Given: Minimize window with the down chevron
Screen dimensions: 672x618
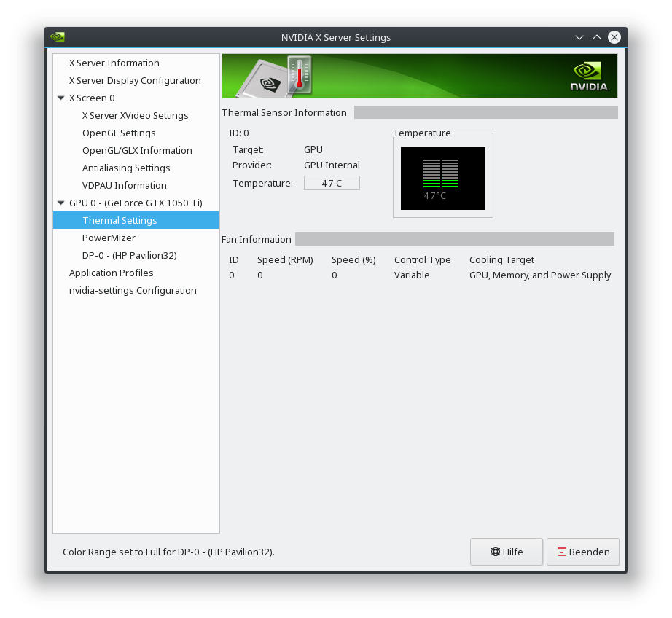Looking at the screenshot, I should click(579, 37).
